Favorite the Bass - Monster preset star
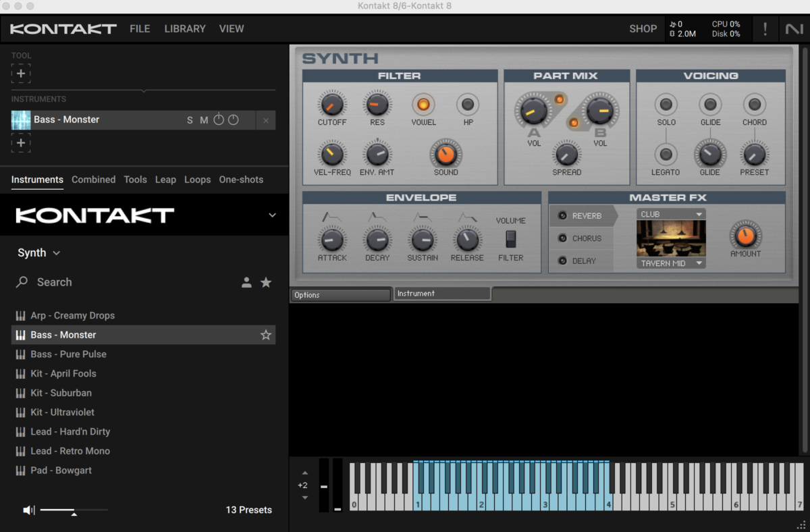This screenshot has height=532, width=810. click(266, 335)
